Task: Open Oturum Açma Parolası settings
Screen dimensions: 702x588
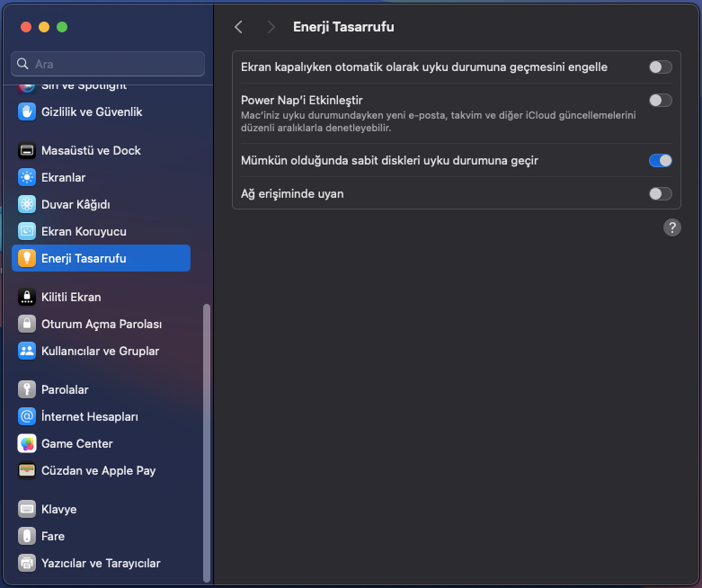Action: point(102,325)
